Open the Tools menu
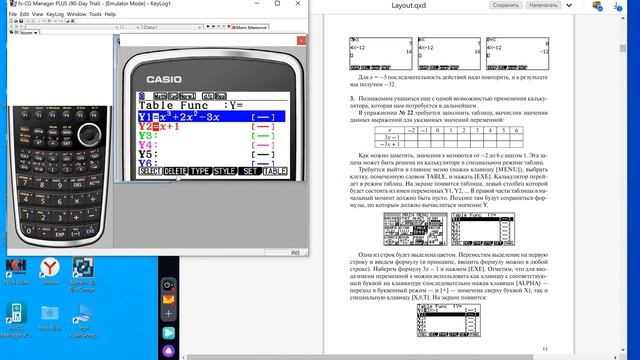 (95, 14)
